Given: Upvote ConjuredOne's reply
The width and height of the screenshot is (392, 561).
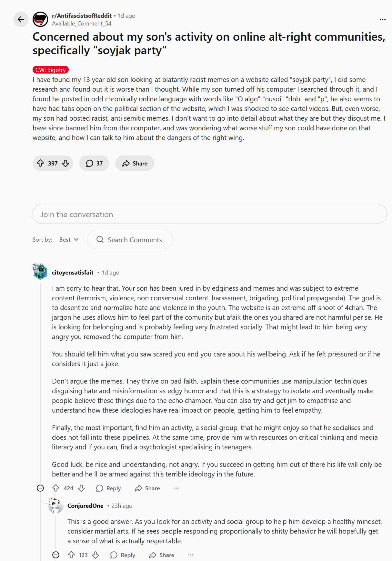Looking at the screenshot, I should coord(71,555).
